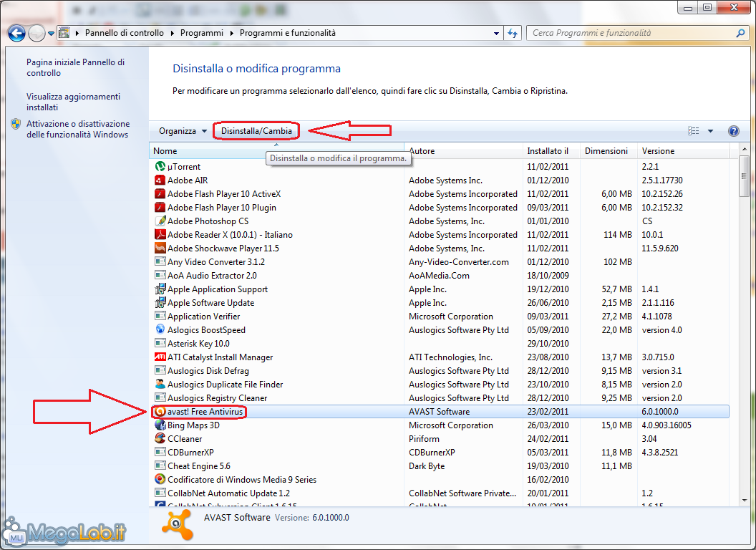Image resolution: width=756 pixels, height=550 pixels.
Task: Select the Auslogics Duplicate File Finder icon
Action: click(160, 384)
